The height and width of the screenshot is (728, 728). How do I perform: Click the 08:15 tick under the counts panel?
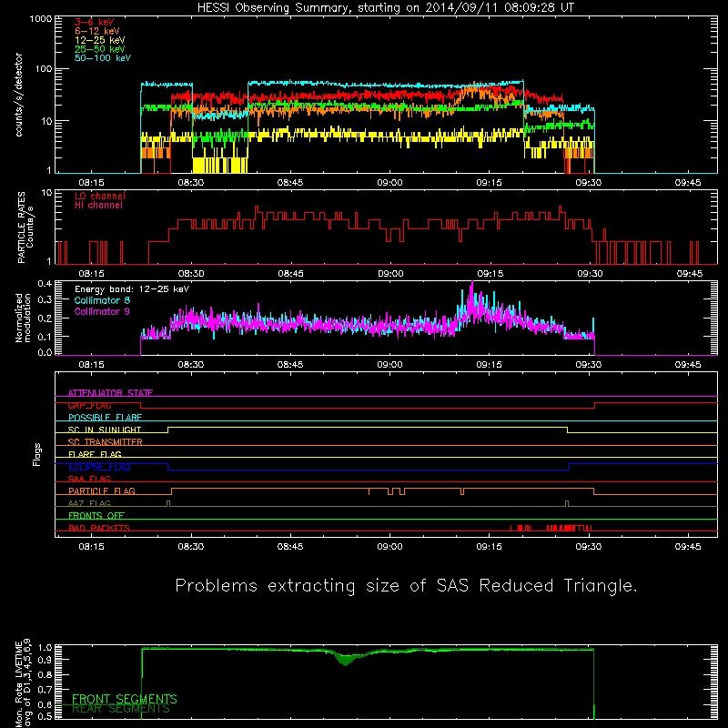(x=92, y=183)
